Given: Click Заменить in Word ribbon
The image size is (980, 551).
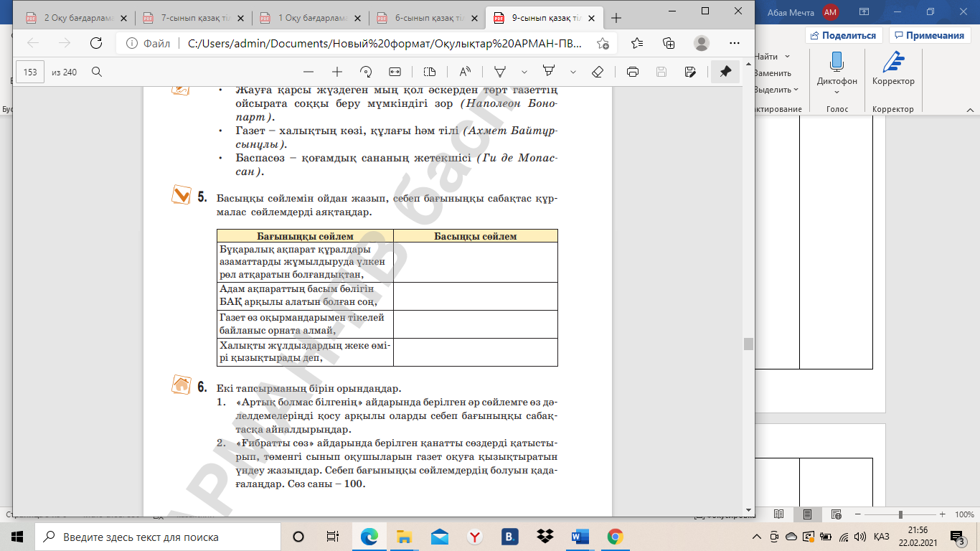Looking at the screenshot, I should (773, 73).
